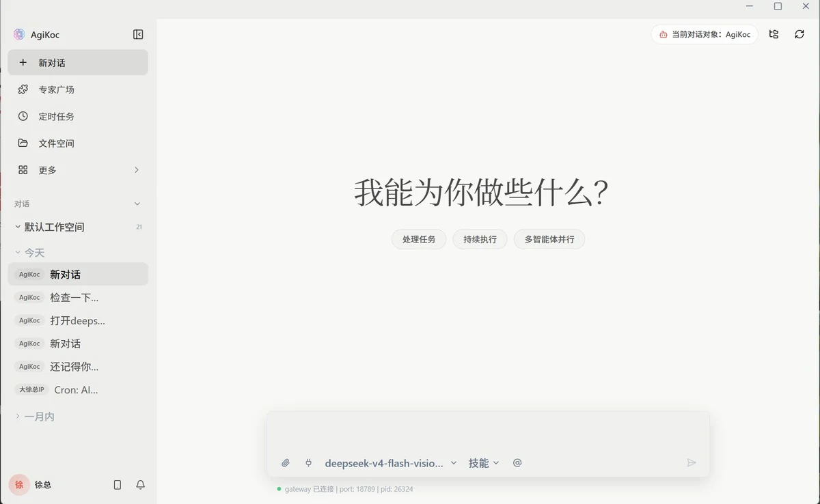820x504 pixels.
Task: Click the 大徐总IP tag label
Action: click(x=31, y=390)
